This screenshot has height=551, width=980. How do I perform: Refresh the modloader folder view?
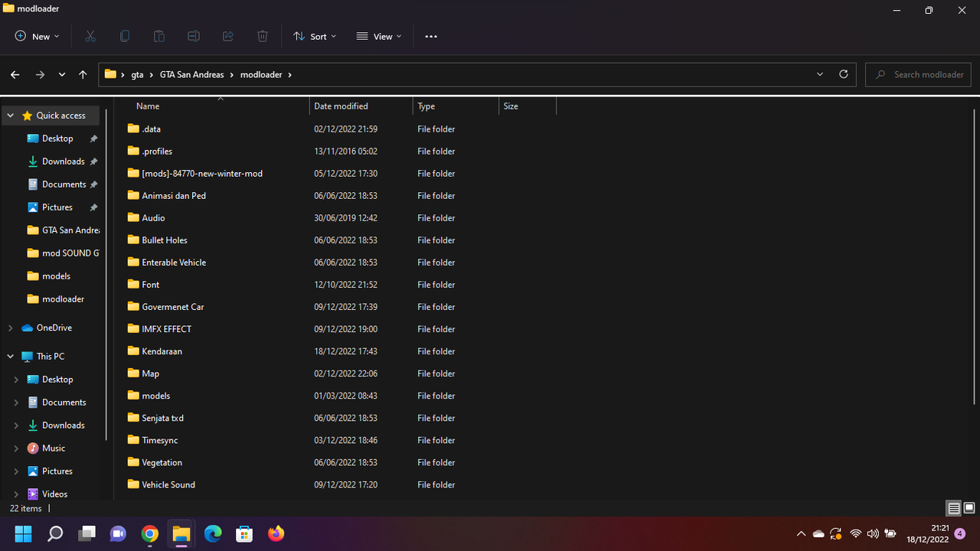tap(844, 74)
